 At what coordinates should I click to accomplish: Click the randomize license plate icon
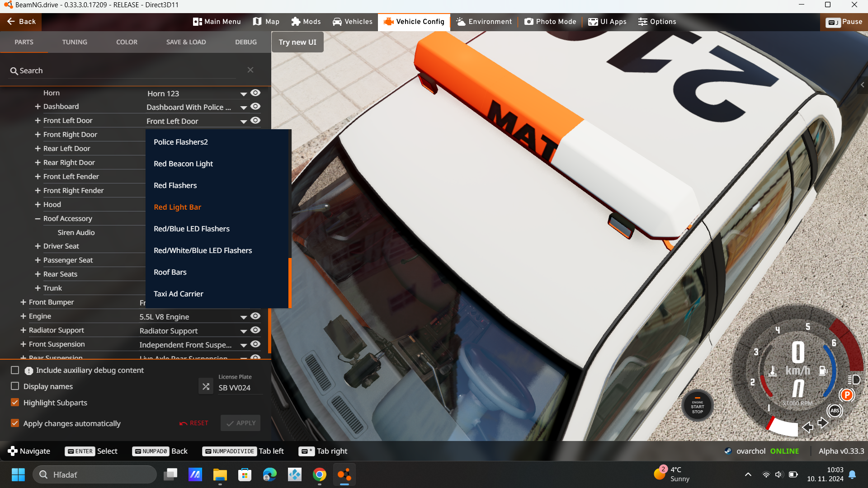coord(206,386)
